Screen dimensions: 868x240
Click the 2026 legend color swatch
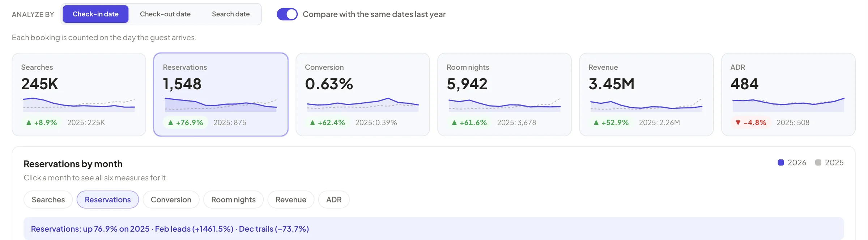[x=781, y=163]
